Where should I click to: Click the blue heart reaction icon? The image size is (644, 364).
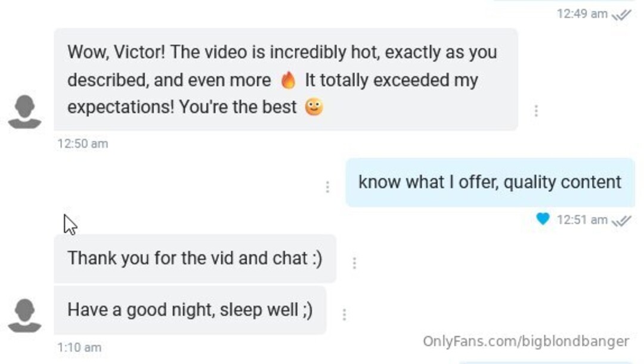pyautogui.click(x=543, y=219)
